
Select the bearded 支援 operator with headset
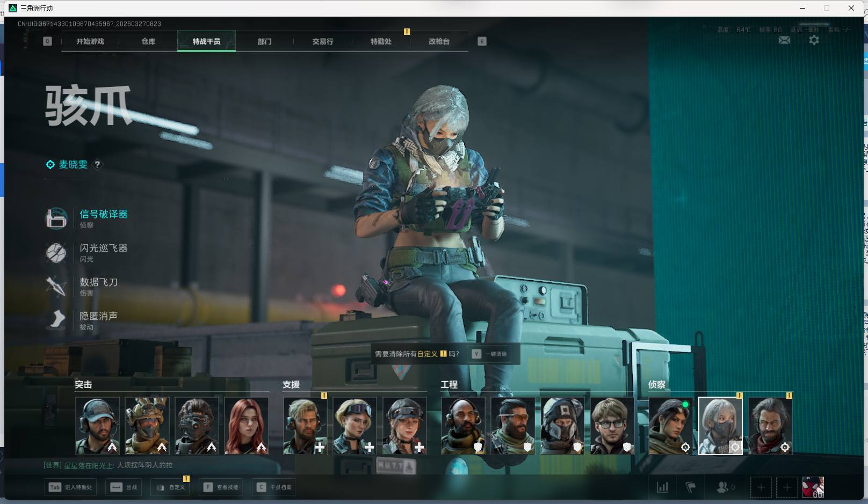coord(305,426)
